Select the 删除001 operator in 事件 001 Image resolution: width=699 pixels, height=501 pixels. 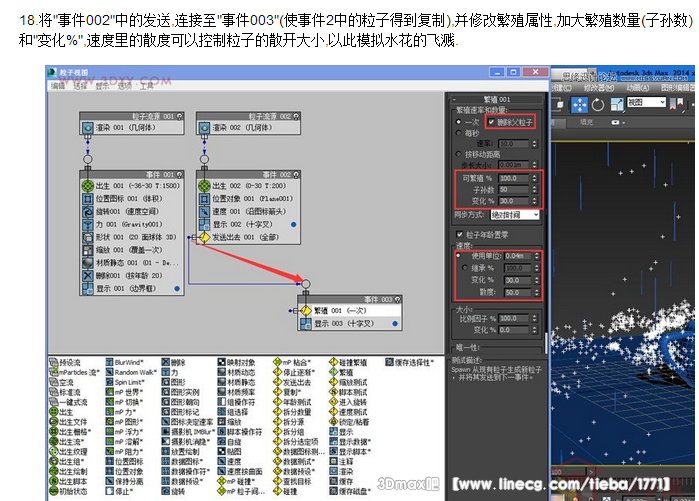point(132,275)
